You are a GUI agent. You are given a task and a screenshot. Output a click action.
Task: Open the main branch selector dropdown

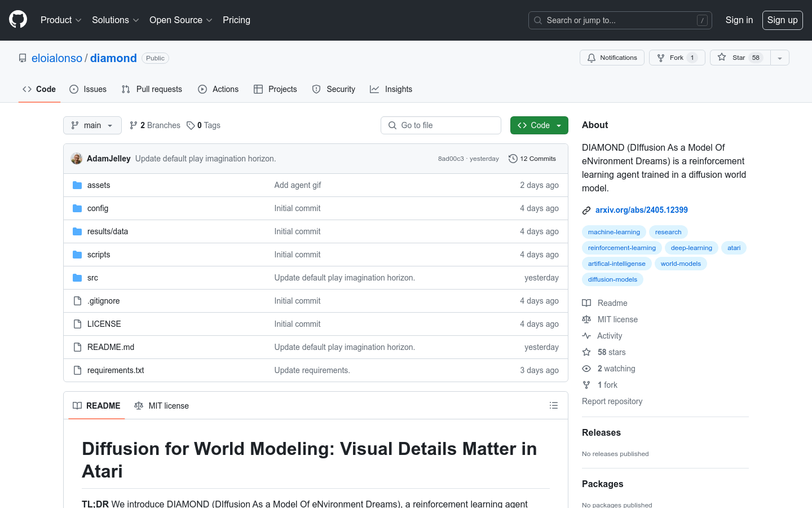pos(92,125)
